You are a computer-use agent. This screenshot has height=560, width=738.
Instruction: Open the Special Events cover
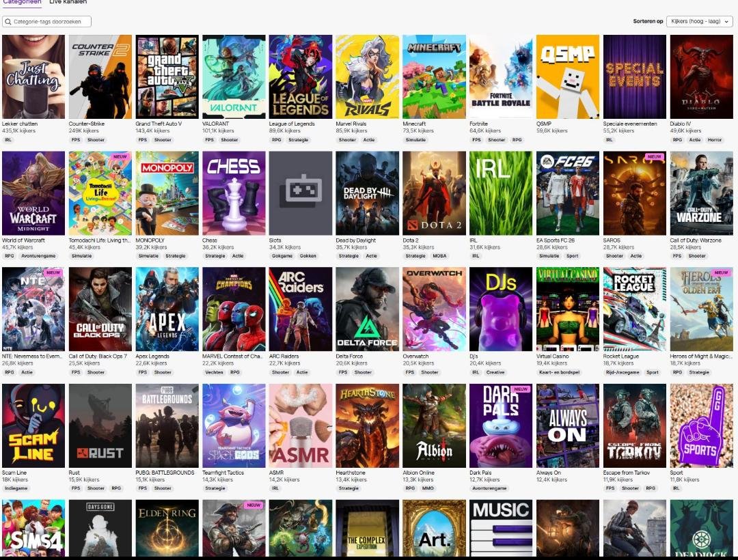point(635,76)
